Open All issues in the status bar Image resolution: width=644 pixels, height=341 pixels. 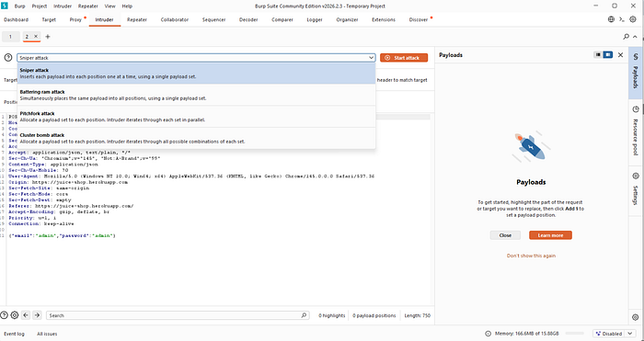point(47,334)
